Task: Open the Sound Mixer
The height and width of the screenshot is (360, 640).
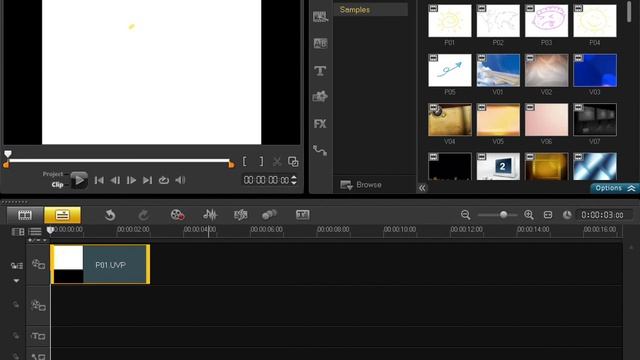Action: tap(210, 215)
